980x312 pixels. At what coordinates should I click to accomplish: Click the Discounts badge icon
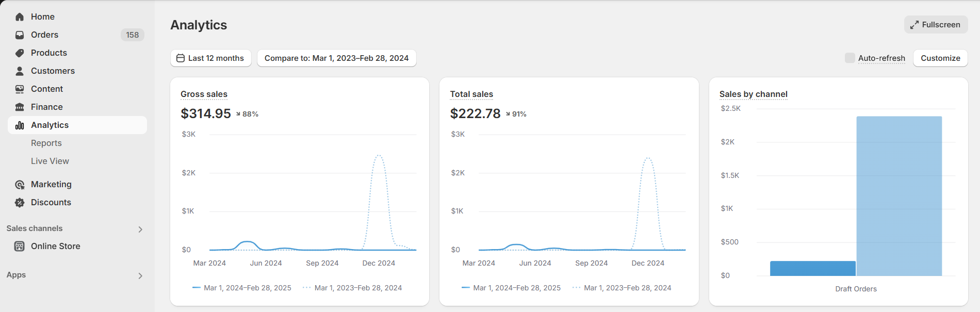20,203
